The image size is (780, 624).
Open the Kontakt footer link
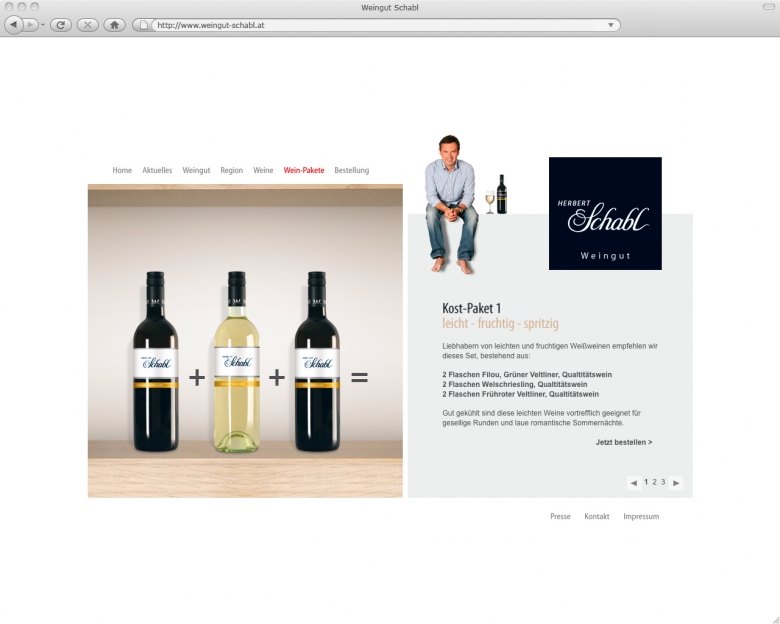tap(596, 517)
